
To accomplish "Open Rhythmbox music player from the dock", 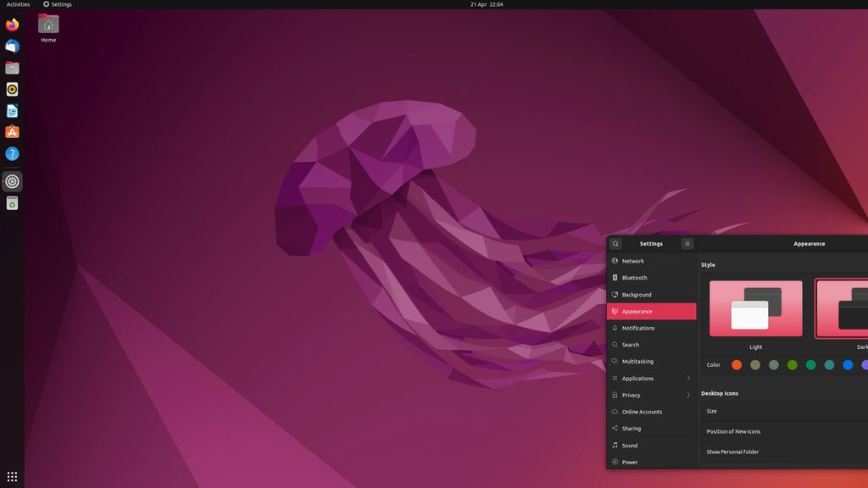I will tap(11, 89).
